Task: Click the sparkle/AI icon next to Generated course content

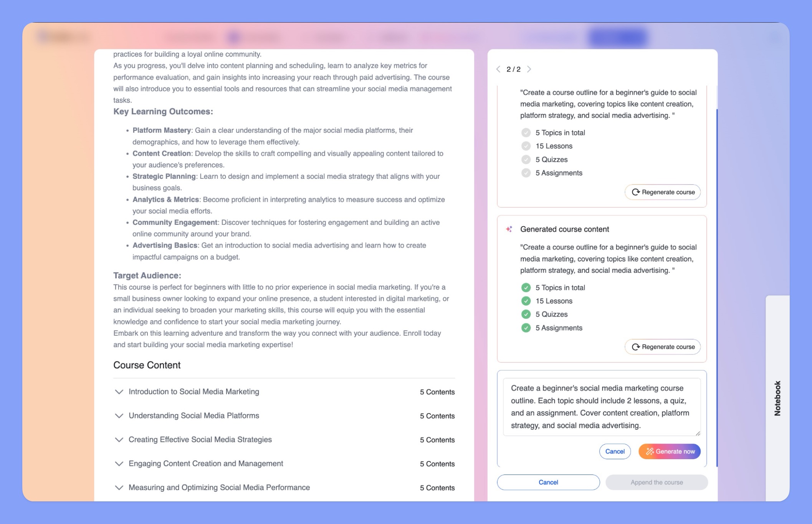Action: coord(509,229)
